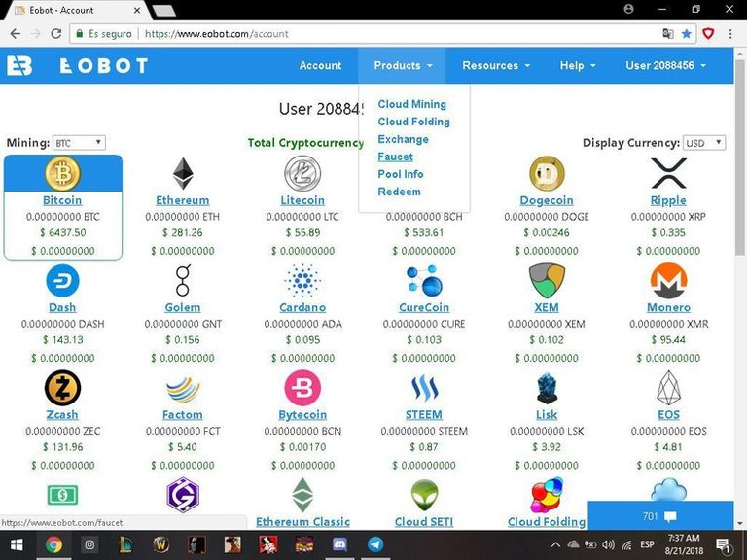
Task: Open the Windows Start menu
Action: pyautogui.click(x=17, y=544)
